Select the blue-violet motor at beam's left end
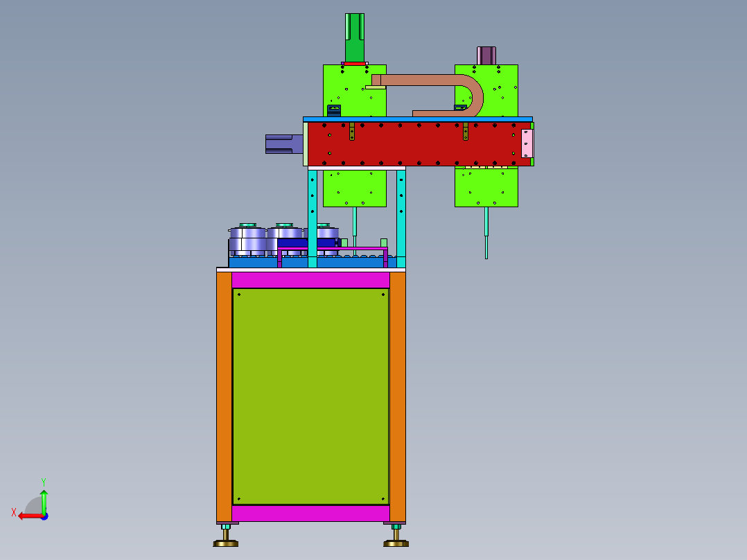Screen dimensions: 747x560 coord(284,144)
